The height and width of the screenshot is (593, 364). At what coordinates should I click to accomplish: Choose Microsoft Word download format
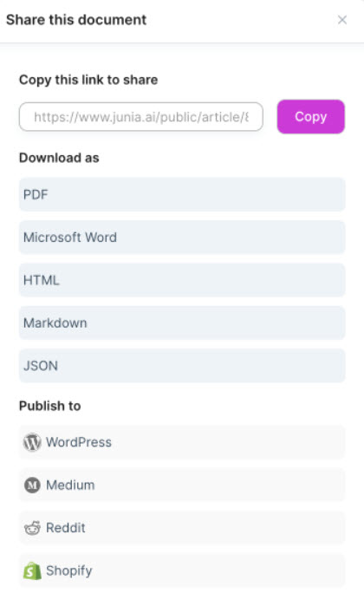182,238
